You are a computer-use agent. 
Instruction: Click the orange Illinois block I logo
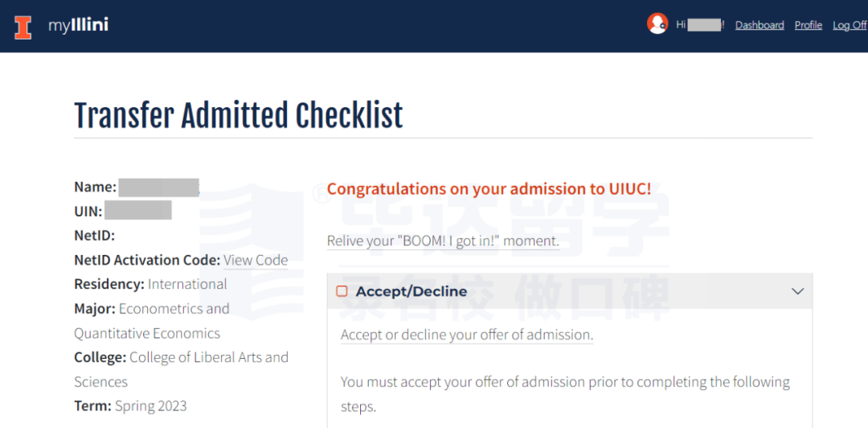[x=23, y=27]
